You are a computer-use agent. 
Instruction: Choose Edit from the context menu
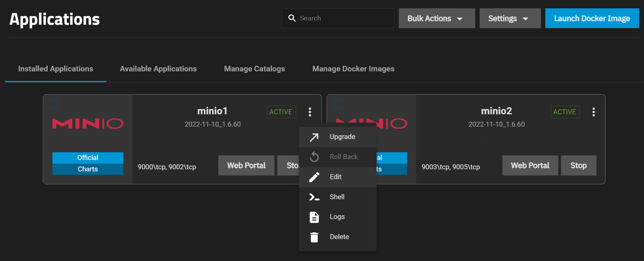tap(338, 177)
